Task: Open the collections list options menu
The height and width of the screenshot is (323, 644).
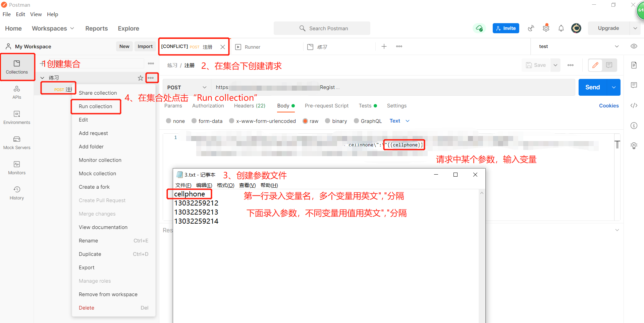Action: (151, 63)
